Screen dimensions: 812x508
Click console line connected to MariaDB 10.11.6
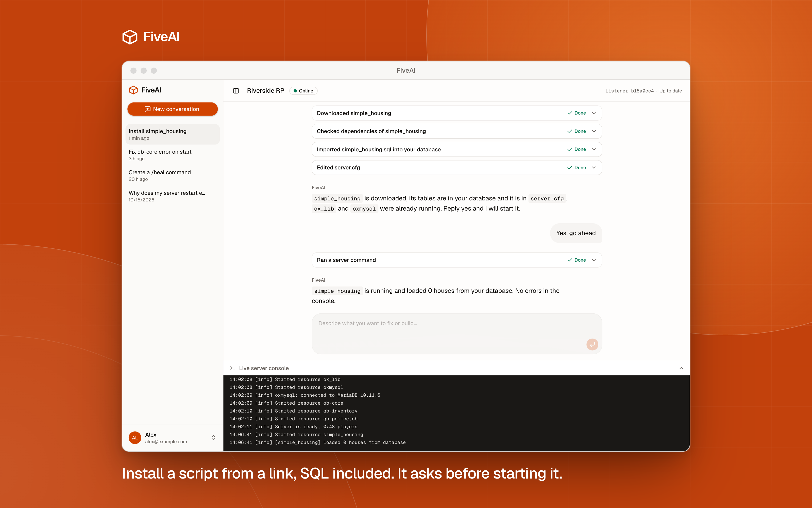click(305, 395)
